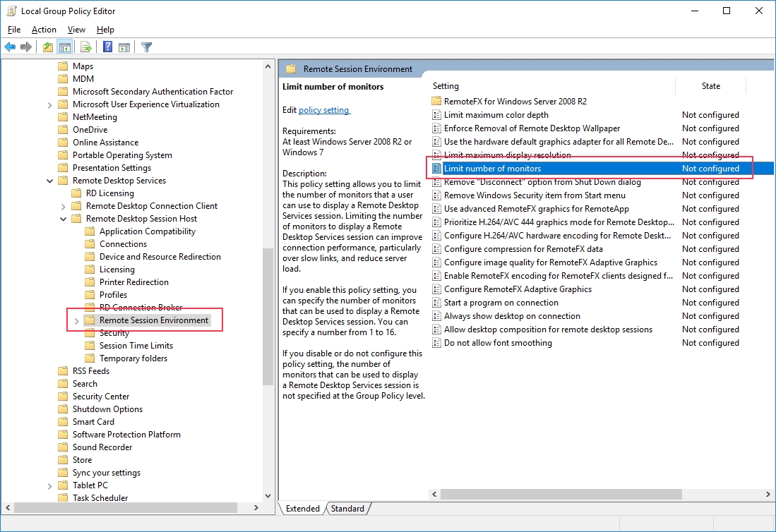The image size is (776, 532).
Task: Switch to the Standard tab
Action: pyautogui.click(x=347, y=509)
